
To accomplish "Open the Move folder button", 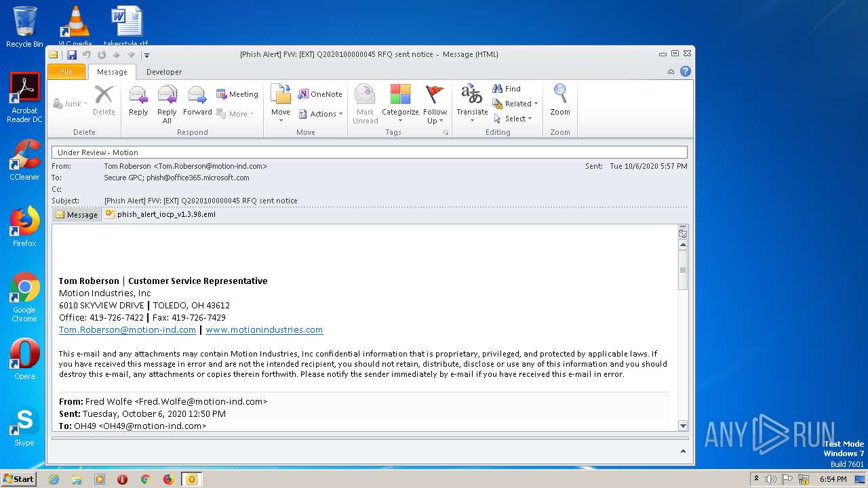I will [x=281, y=102].
